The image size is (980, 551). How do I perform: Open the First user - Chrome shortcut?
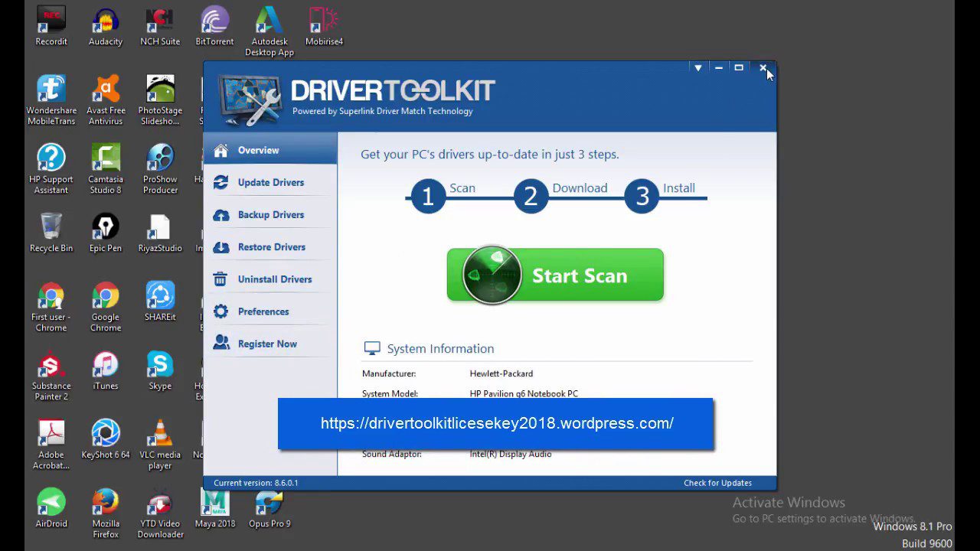(51, 307)
